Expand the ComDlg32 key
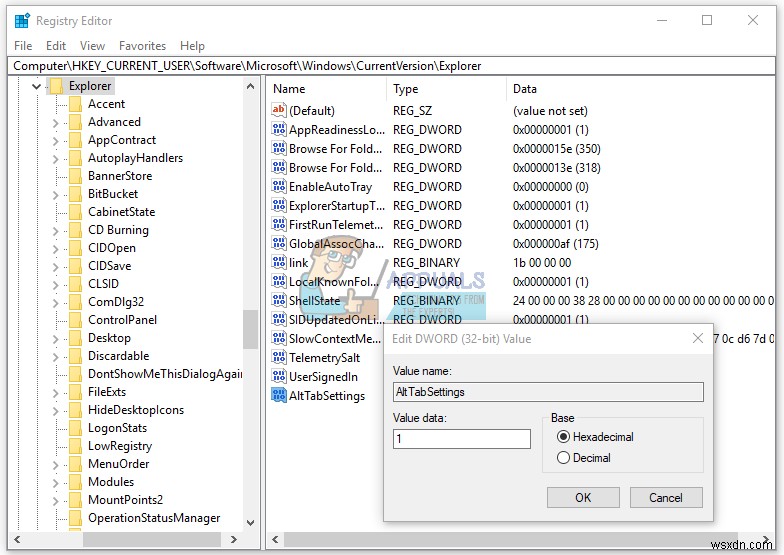 (56, 302)
